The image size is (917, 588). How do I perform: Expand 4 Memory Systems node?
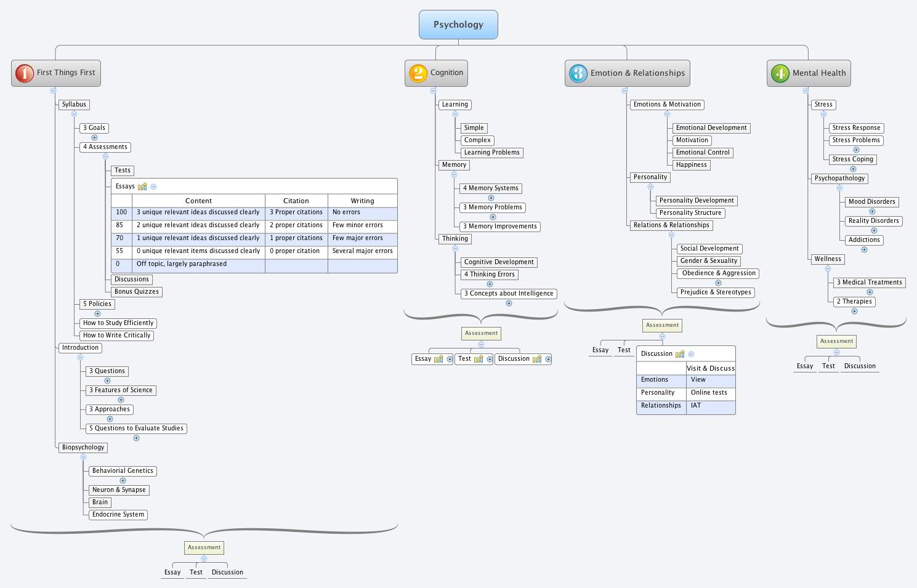point(491,198)
